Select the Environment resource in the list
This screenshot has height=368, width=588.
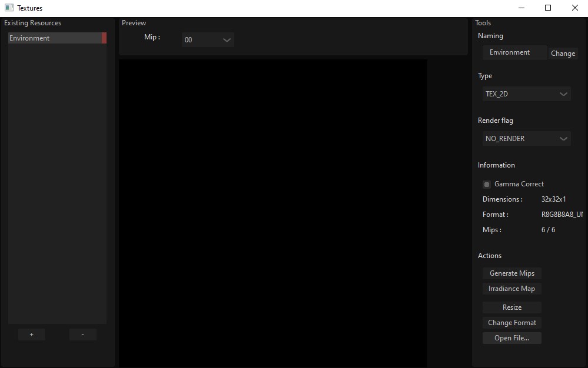(x=55, y=38)
